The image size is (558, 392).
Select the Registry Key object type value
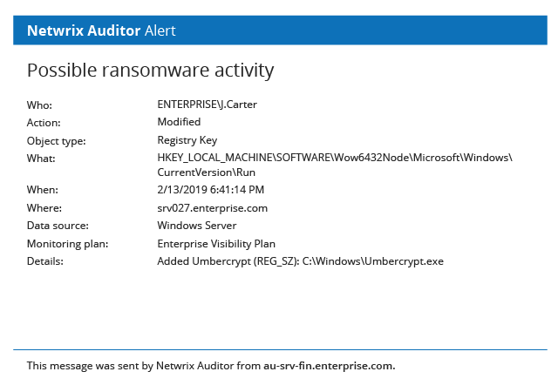(187, 140)
